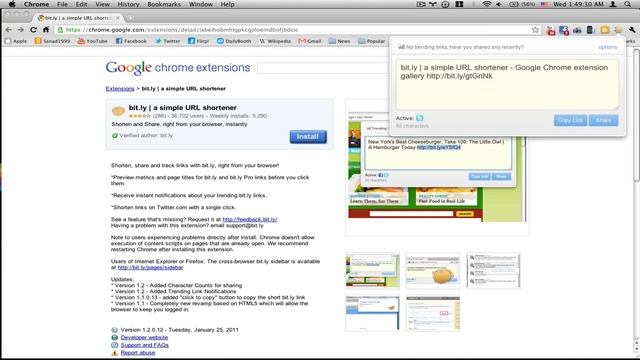Click Copy Link in bit.ly popup
The image size is (640, 360).
pos(570,120)
